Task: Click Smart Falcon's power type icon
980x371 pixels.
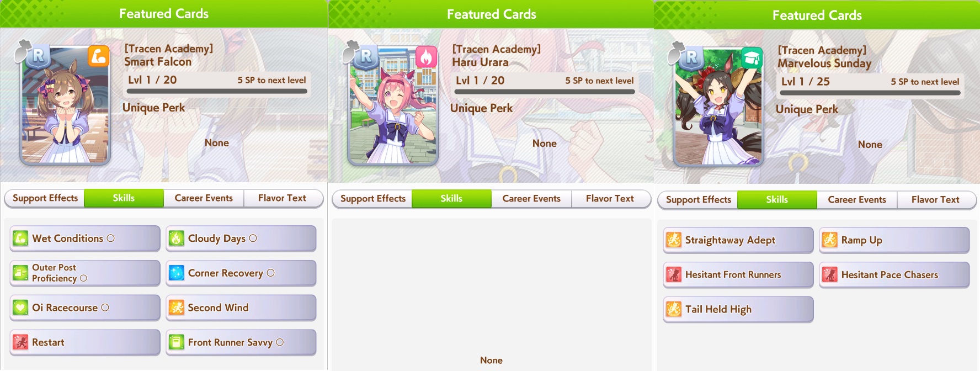Action: click(99, 56)
